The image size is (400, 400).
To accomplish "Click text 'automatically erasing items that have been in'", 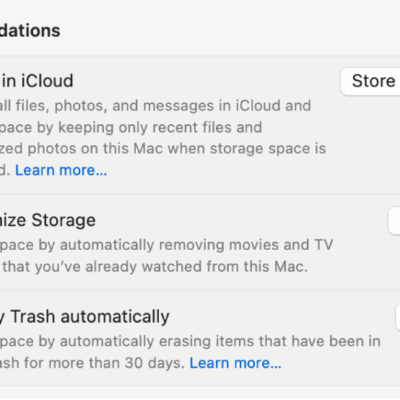I will pos(220,341).
